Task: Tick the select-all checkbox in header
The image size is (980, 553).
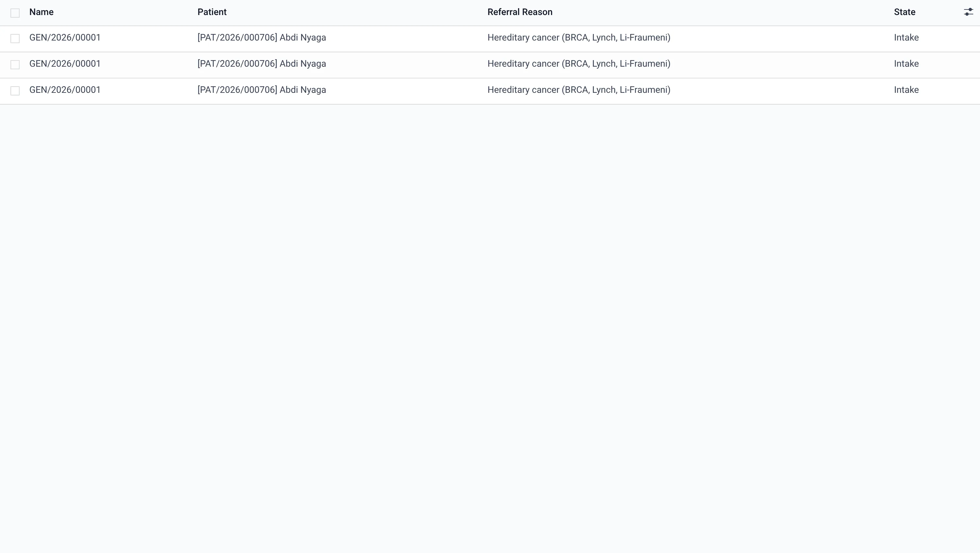Action: pos(15,13)
